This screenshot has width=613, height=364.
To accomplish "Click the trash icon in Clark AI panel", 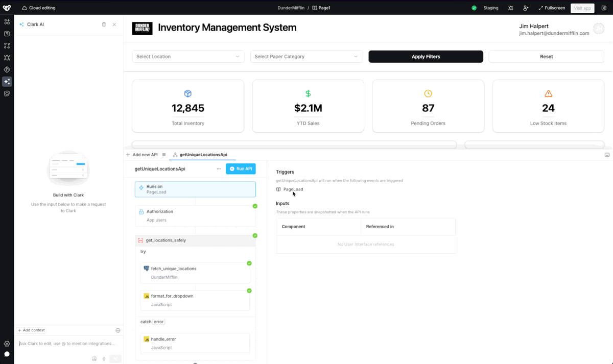I will [x=104, y=25].
